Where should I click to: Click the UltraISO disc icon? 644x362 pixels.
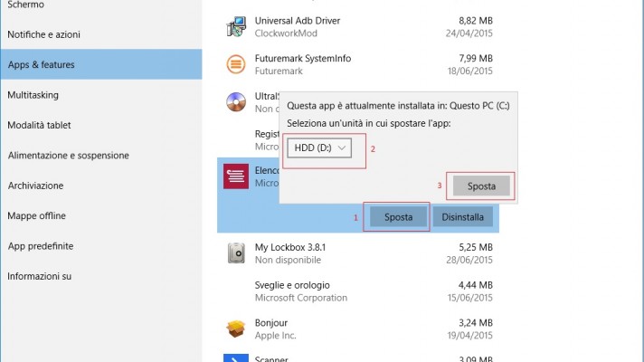[x=236, y=102]
